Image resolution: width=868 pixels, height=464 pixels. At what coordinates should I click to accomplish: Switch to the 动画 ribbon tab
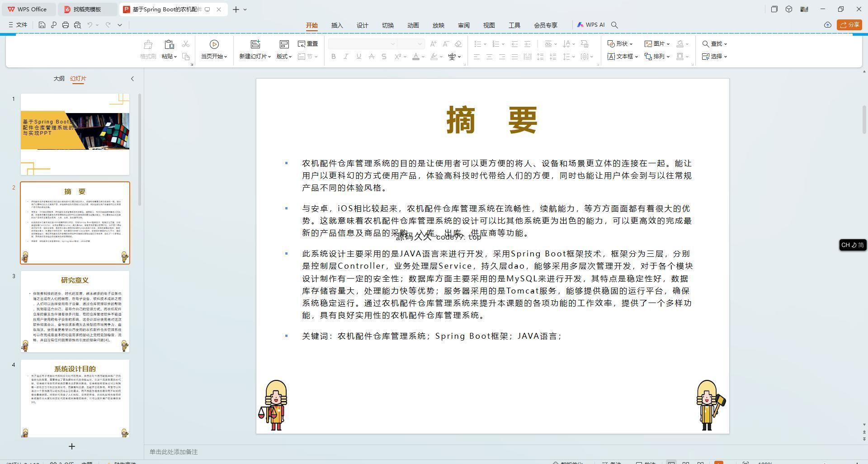[x=413, y=25]
